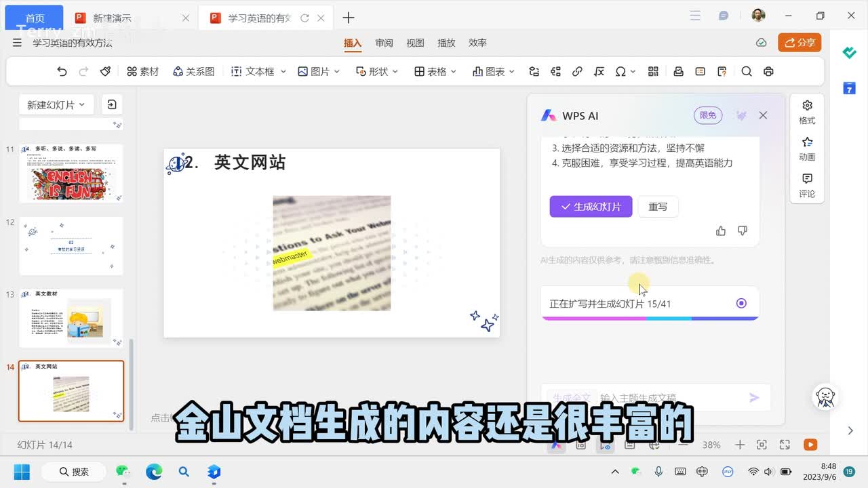
Task: Expand the 图片 picture dropdown
Action: (337, 71)
